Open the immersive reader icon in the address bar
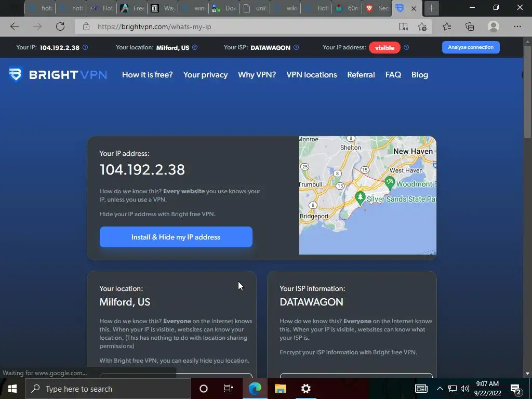The width and height of the screenshot is (532, 399). 403,27
